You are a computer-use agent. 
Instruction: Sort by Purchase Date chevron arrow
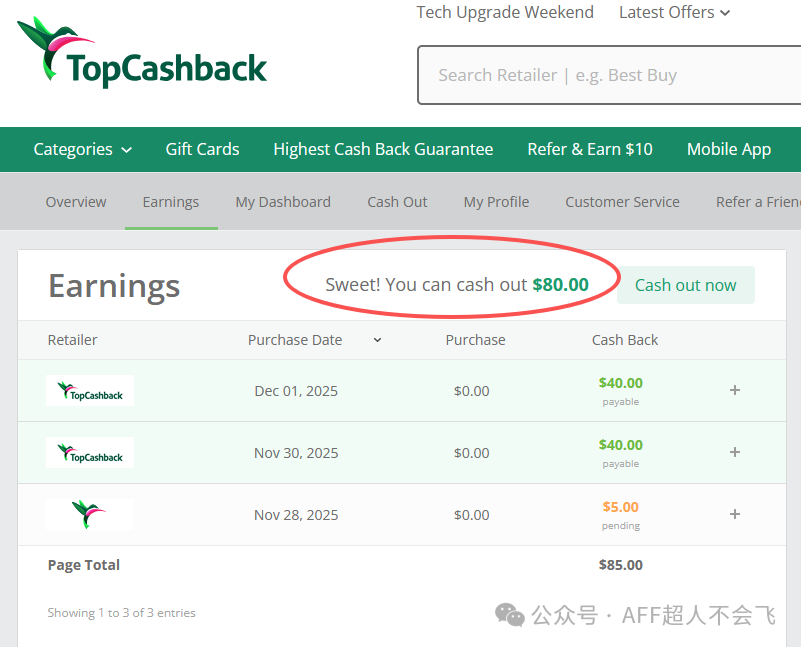click(377, 340)
